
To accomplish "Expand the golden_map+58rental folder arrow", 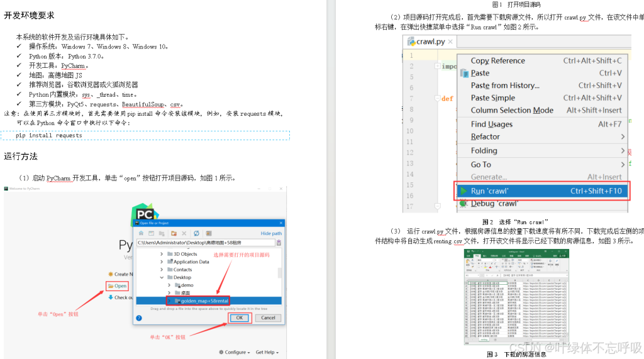I will coord(169,301).
